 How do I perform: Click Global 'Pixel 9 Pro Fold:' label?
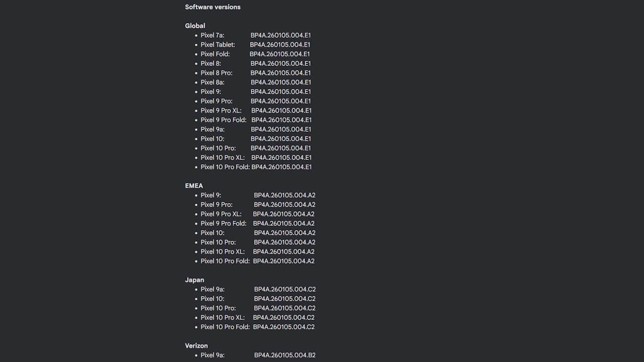click(223, 120)
